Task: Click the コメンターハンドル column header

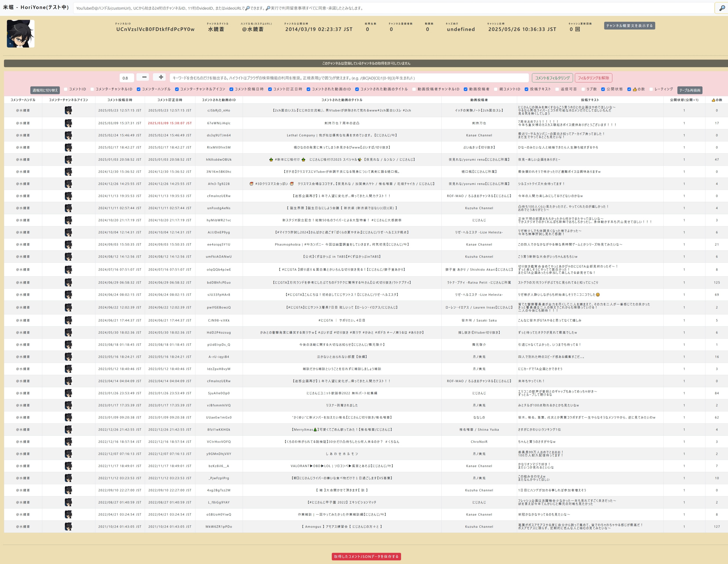Action: (23, 100)
